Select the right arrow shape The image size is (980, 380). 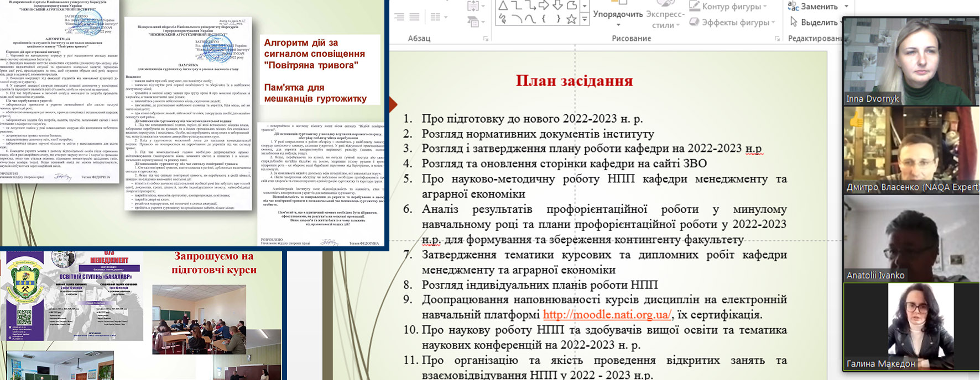(x=544, y=5)
